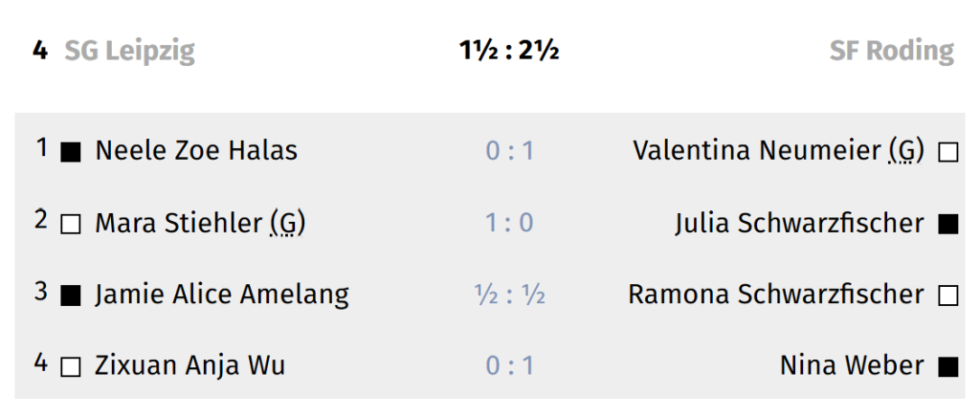Image resolution: width=980 pixels, height=416 pixels.
Task: Open SG Leipzig team page
Action: pyautogui.click(x=129, y=51)
